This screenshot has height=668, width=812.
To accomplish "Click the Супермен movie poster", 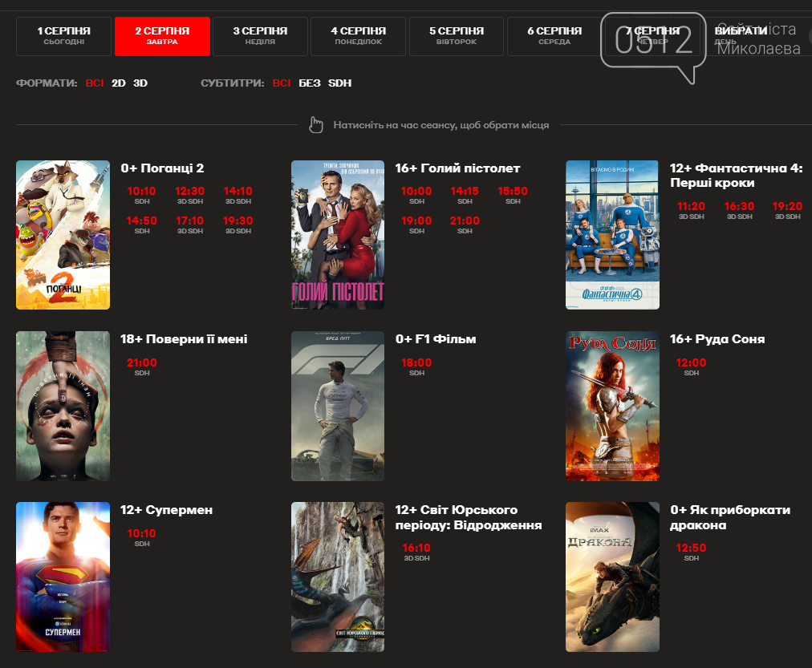I will click(x=63, y=577).
